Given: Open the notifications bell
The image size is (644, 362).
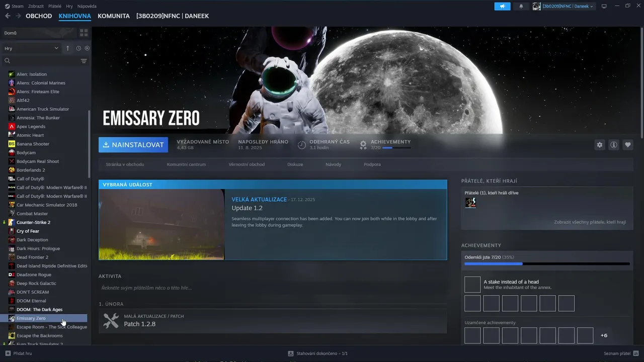Looking at the screenshot, I should tap(521, 6).
